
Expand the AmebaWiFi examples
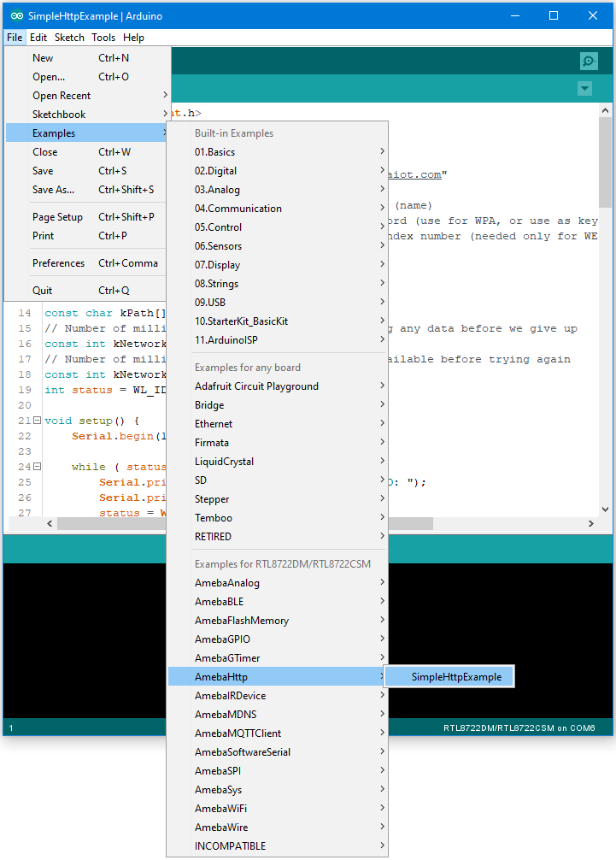[x=278, y=809]
